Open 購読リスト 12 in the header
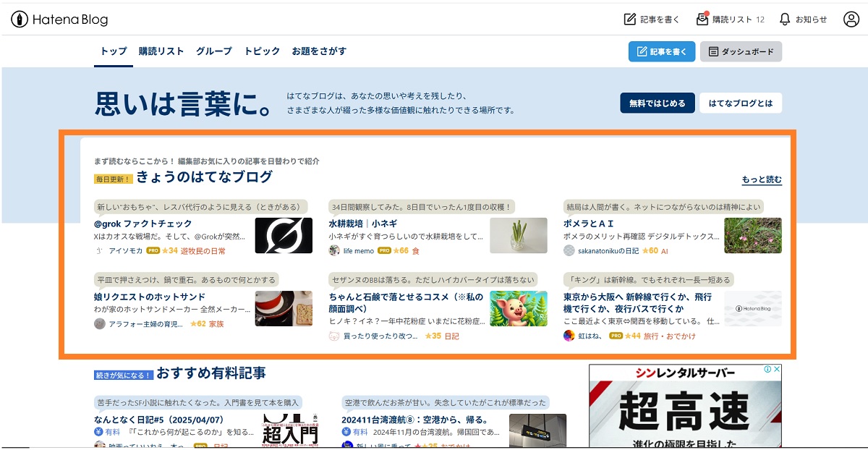The image size is (868, 450). [730, 20]
